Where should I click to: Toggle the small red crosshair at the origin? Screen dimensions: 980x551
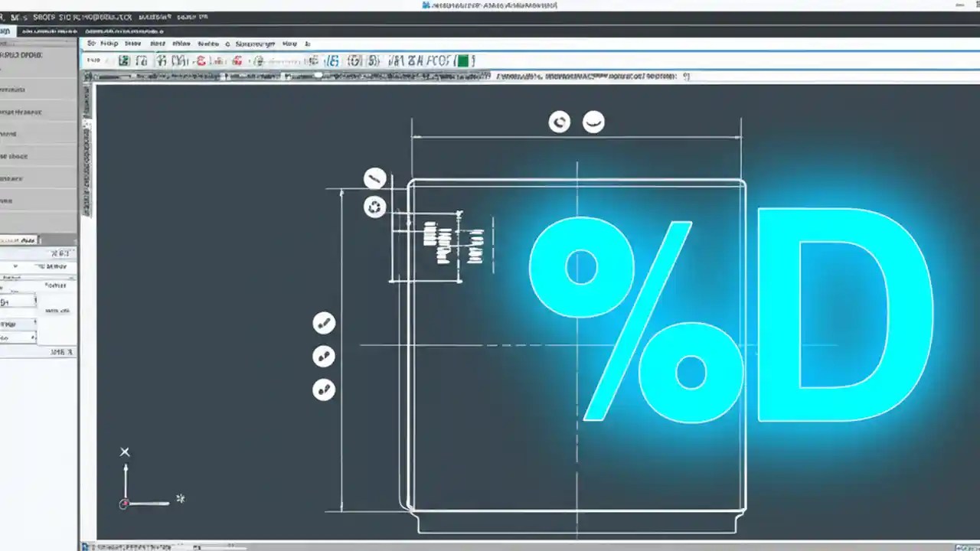(x=124, y=504)
